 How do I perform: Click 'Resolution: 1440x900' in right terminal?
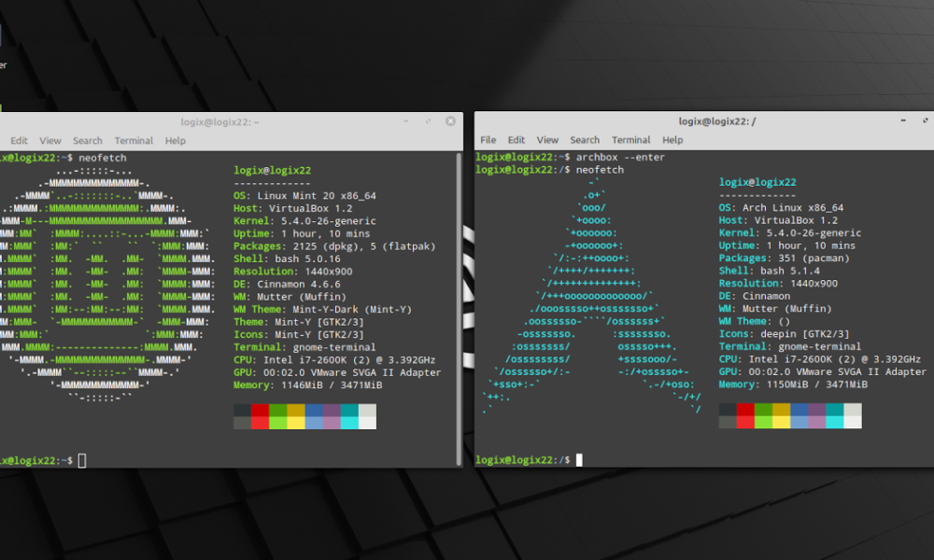tap(778, 284)
